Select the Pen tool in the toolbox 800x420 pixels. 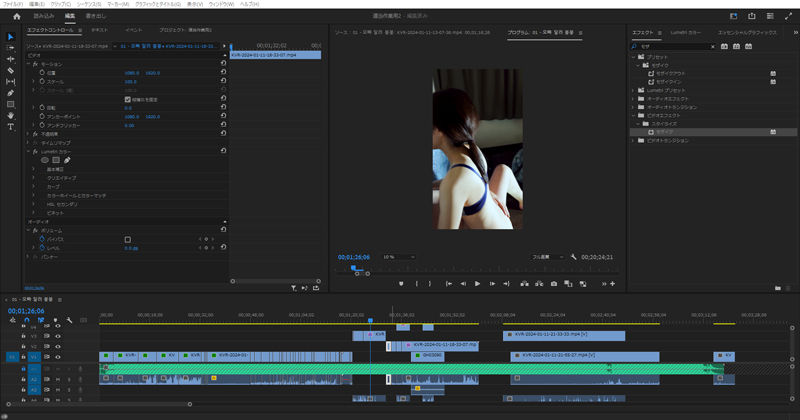coord(11,93)
